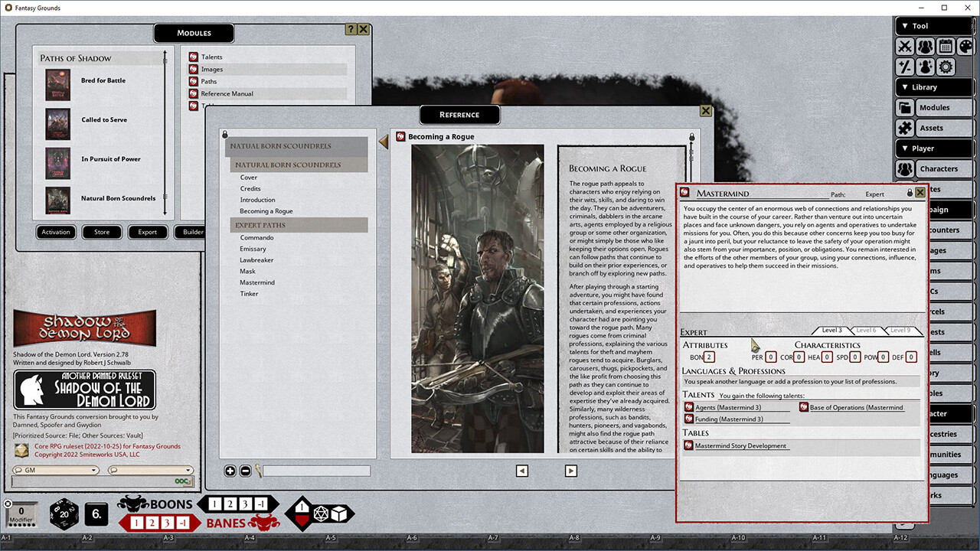This screenshot has width=980, height=551.
Task: Select Boons value 2
Action: point(231,504)
